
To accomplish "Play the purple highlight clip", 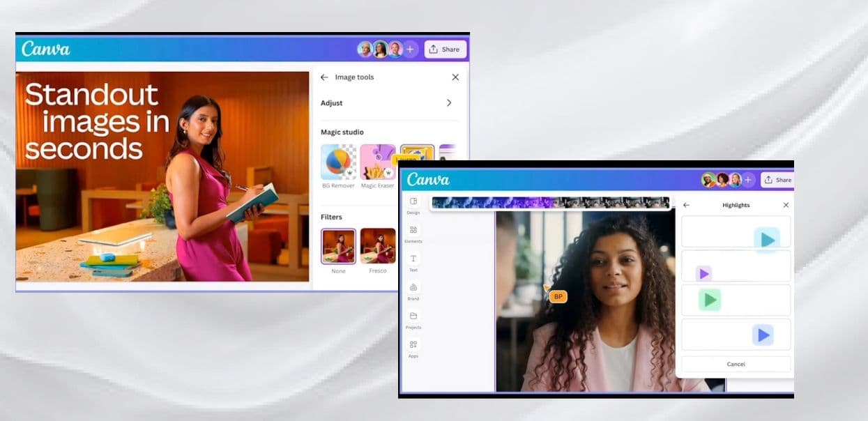I will (x=703, y=274).
